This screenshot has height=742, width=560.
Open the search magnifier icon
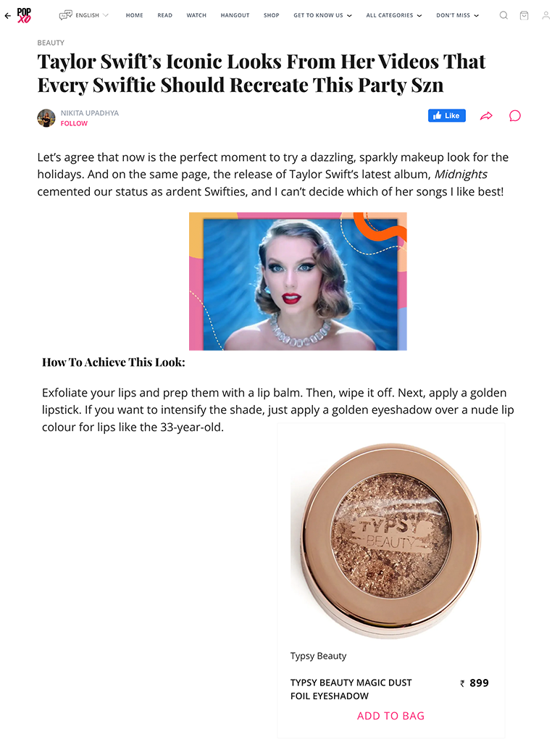pos(503,15)
